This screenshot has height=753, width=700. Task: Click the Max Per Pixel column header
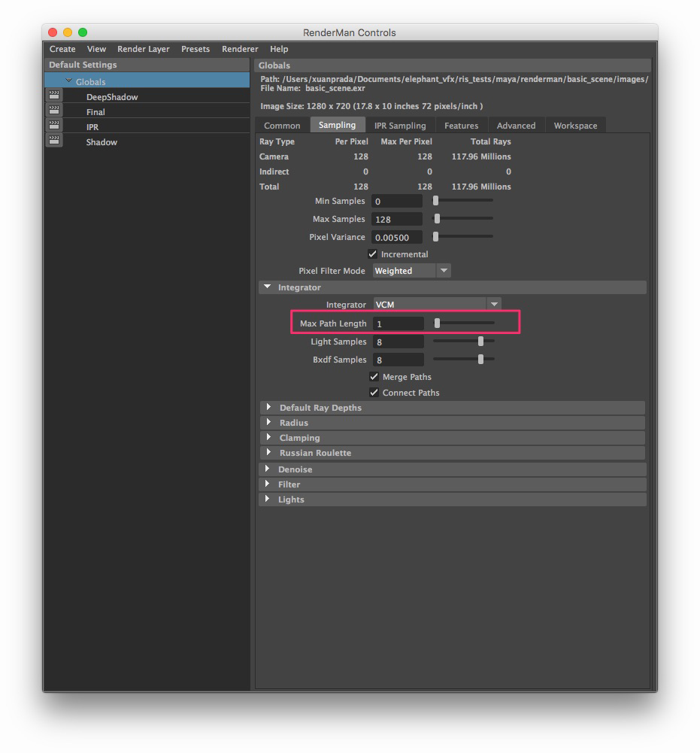pos(406,141)
